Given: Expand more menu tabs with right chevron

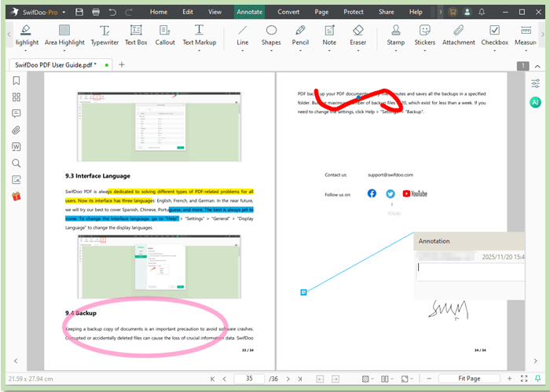Looking at the screenshot, I should [440, 12].
